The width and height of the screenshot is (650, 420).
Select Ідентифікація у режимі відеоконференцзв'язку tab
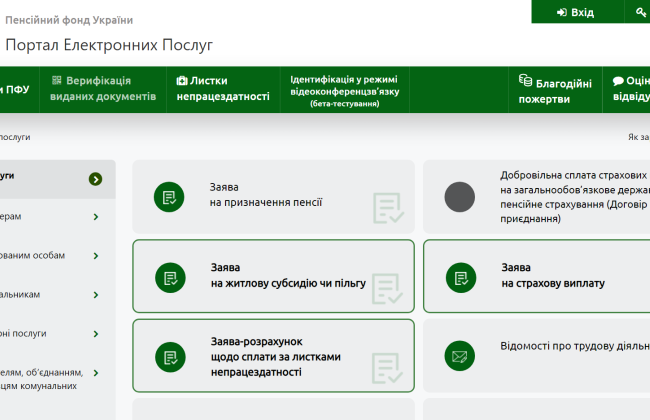click(x=344, y=90)
